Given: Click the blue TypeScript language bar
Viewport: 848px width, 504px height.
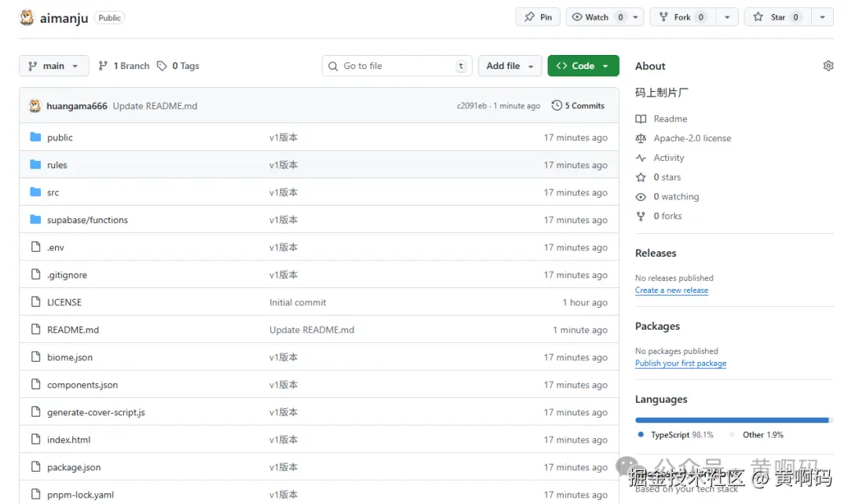Looking at the screenshot, I should pos(732,420).
